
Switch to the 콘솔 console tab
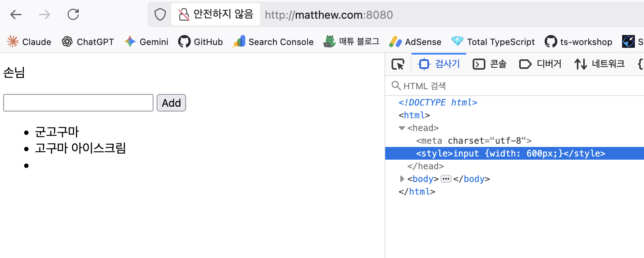489,64
